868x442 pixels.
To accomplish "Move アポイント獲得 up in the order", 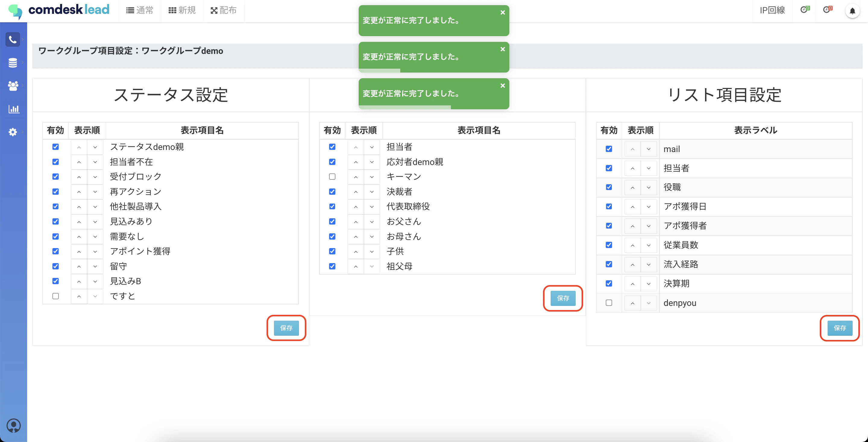I will (79, 251).
